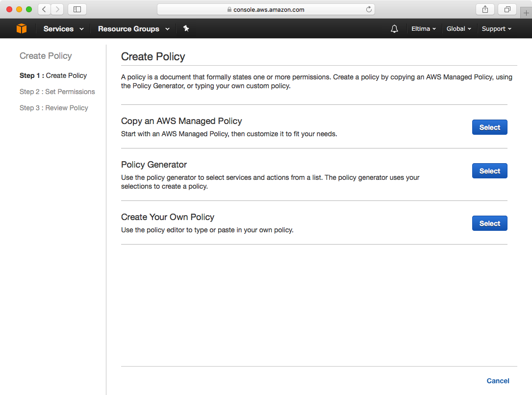This screenshot has height=395, width=532.
Task: Open the Eltima account menu
Action: [423, 28]
